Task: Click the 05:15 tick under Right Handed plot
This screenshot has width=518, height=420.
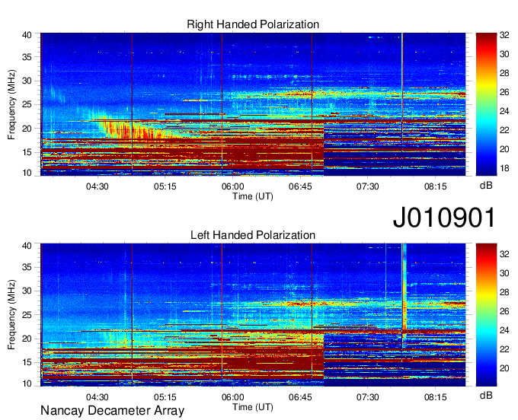Action: click(x=165, y=186)
